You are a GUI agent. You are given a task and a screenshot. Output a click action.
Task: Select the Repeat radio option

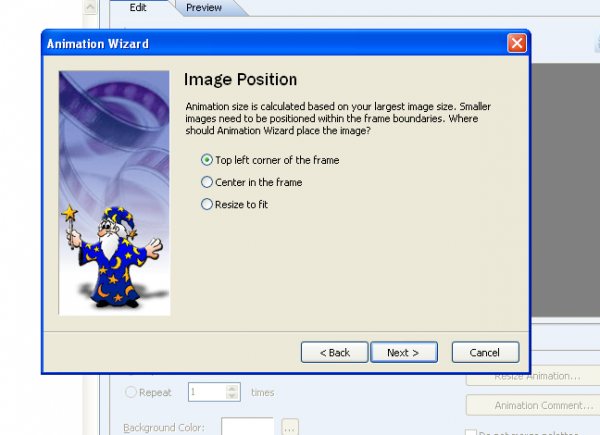pos(130,392)
